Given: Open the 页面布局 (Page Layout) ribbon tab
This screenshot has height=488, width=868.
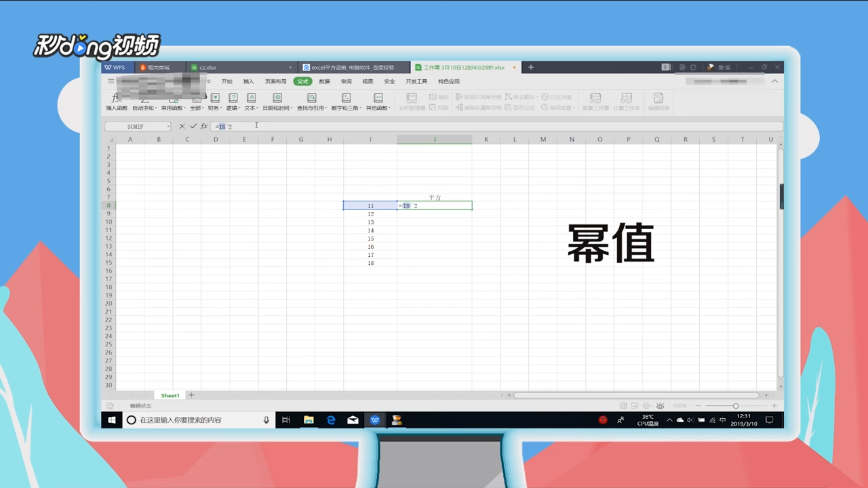Looking at the screenshot, I should [275, 81].
